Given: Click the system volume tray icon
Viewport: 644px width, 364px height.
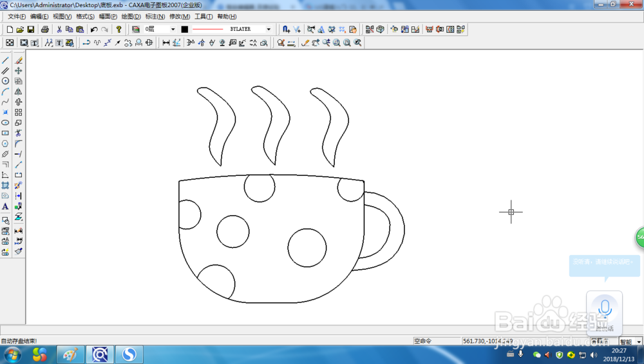Looking at the screenshot, I should click(x=594, y=354).
